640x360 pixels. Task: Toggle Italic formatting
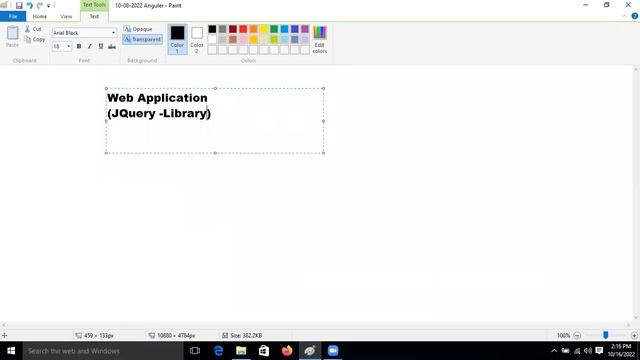90,46
